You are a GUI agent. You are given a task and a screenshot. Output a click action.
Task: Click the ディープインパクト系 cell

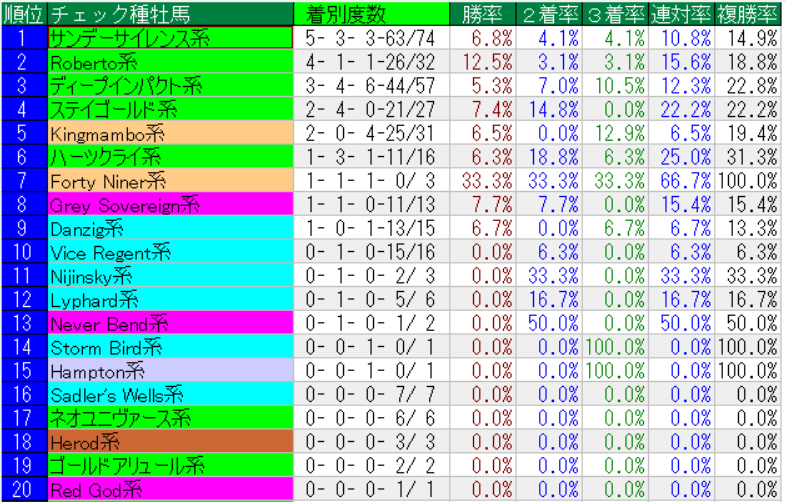170,85
